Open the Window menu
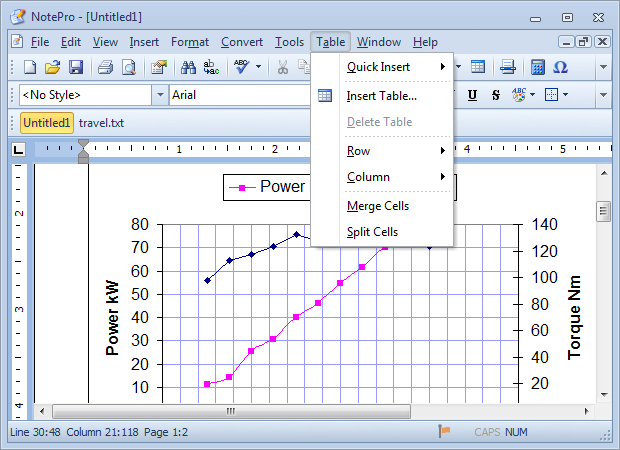This screenshot has width=620, height=450. click(x=379, y=42)
